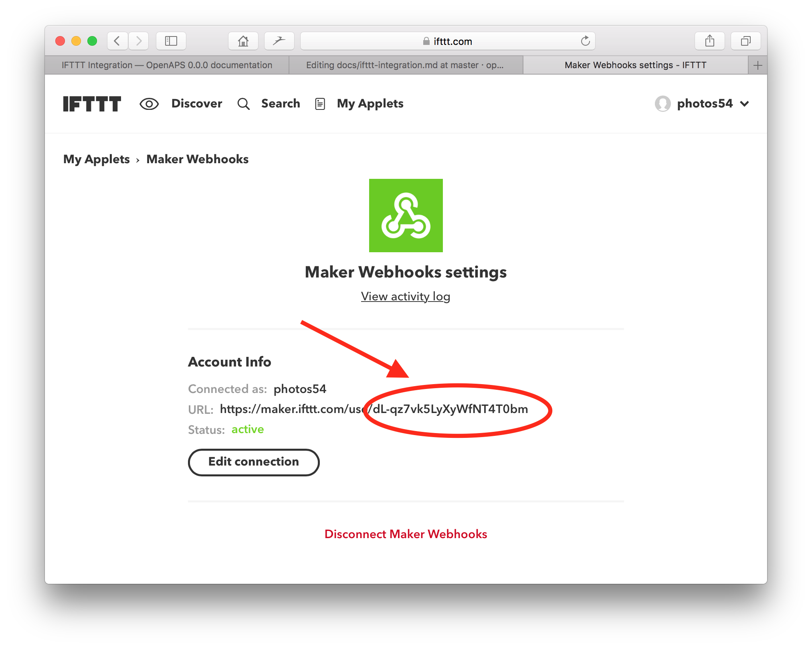Click the toolbar extension icon beside home
The width and height of the screenshot is (812, 648).
(279, 41)
